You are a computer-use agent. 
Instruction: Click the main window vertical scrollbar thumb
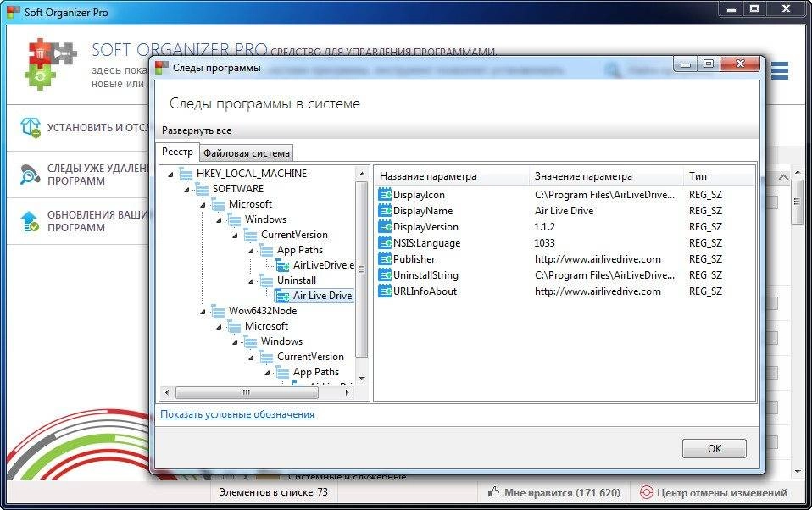pos(797,202)
